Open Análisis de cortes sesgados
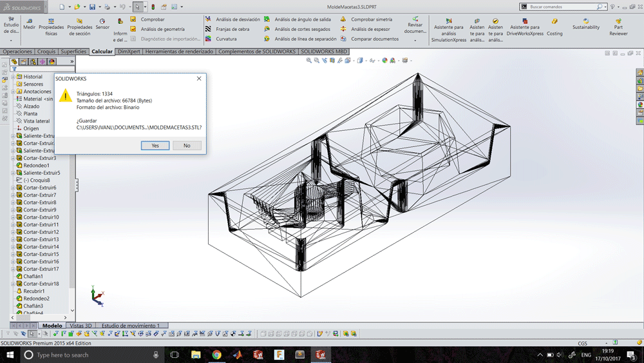The width and height of the screenshot is (644, 363). coord(297,29)
